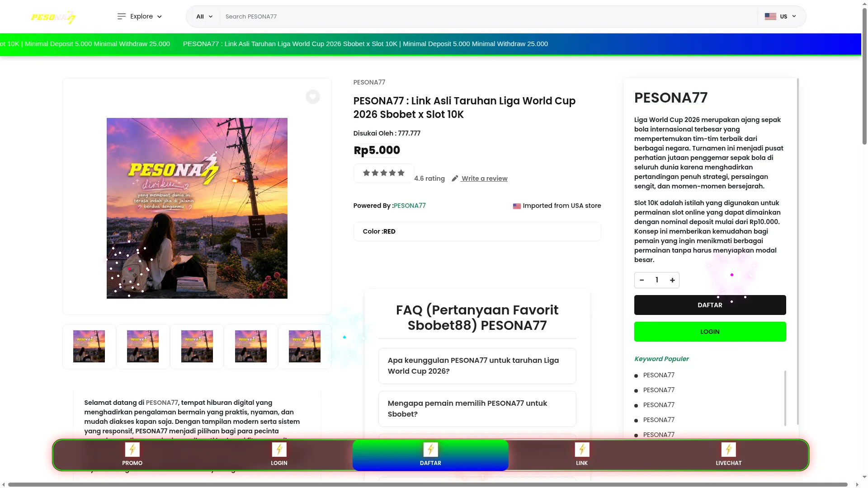Decrease quantity with the minus button
Viewport: 868px width, 488px height.
(x=642, y=280)
